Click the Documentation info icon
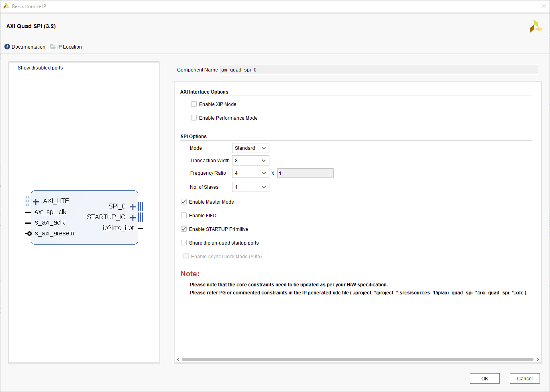Image resolution: width=550 pixels, height=392 pixels. tap(7, 47)
